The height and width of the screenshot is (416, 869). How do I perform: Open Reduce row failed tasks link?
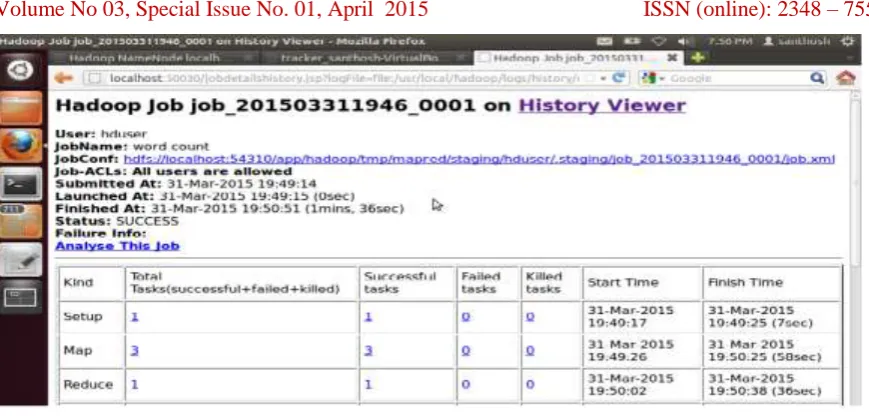click(x=466, y=384)
